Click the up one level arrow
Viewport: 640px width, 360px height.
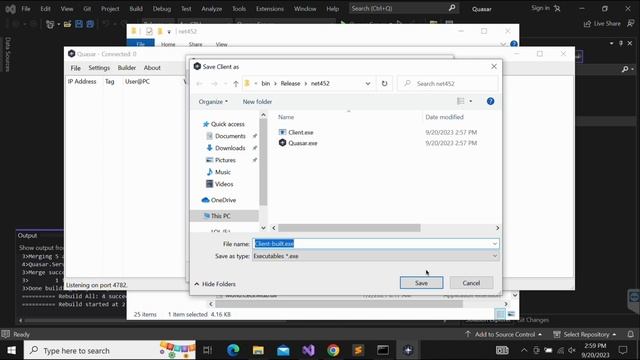(236, 84)
